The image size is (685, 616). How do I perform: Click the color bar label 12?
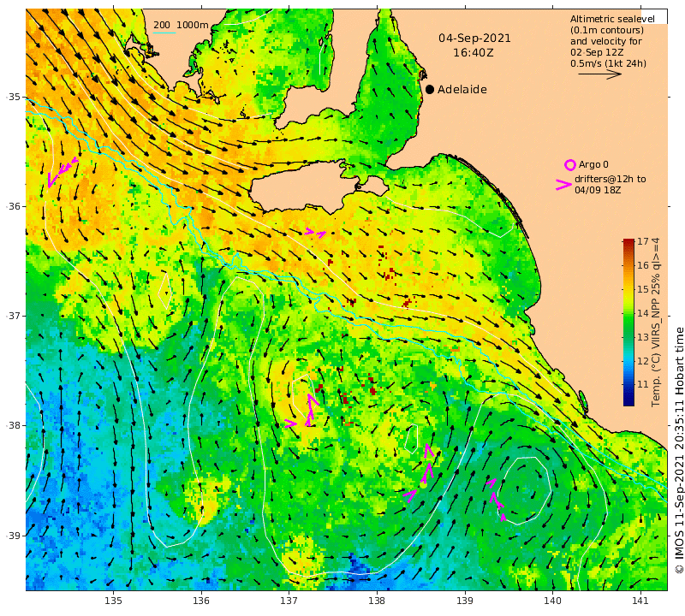coord(643,361)
